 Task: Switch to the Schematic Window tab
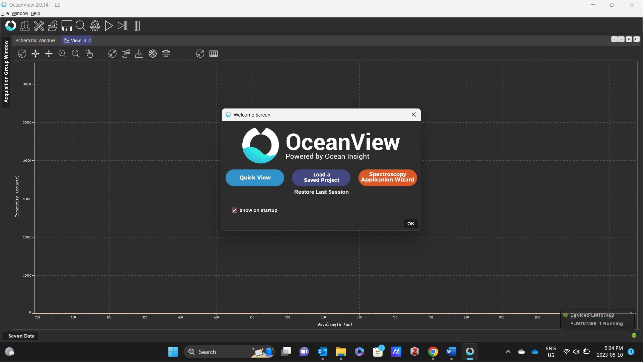pos(35,41)
